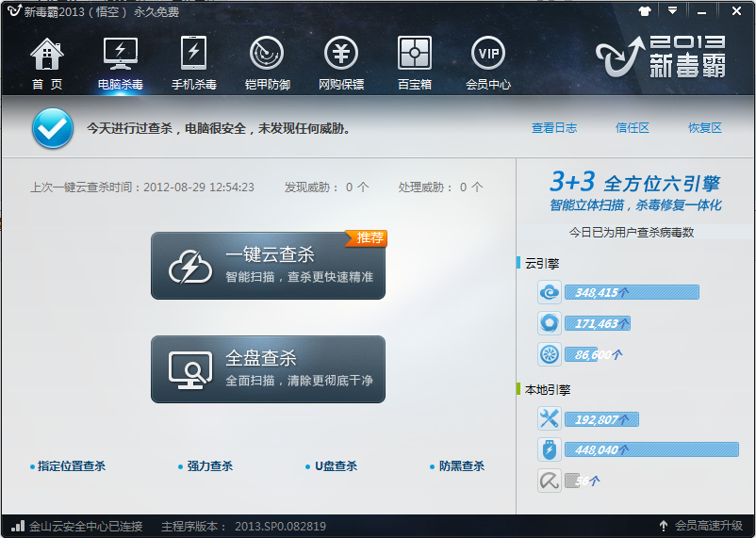
Task: Click the monitor magnifier icon on 全盘查杀
Action: pos(190,369)
